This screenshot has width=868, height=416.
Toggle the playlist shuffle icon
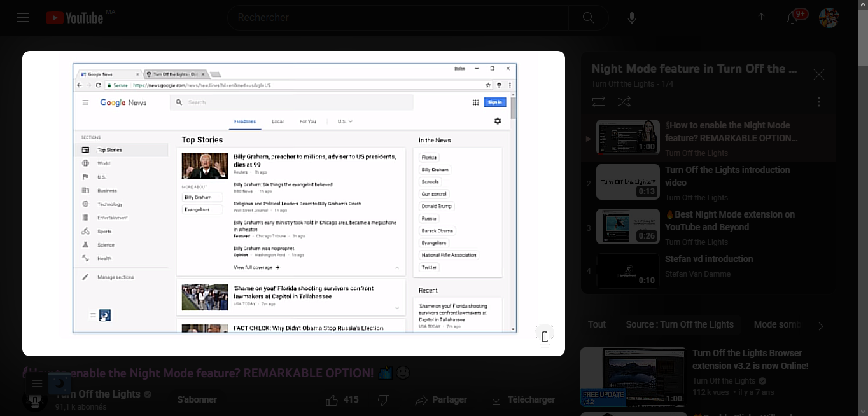coord(624,102)
